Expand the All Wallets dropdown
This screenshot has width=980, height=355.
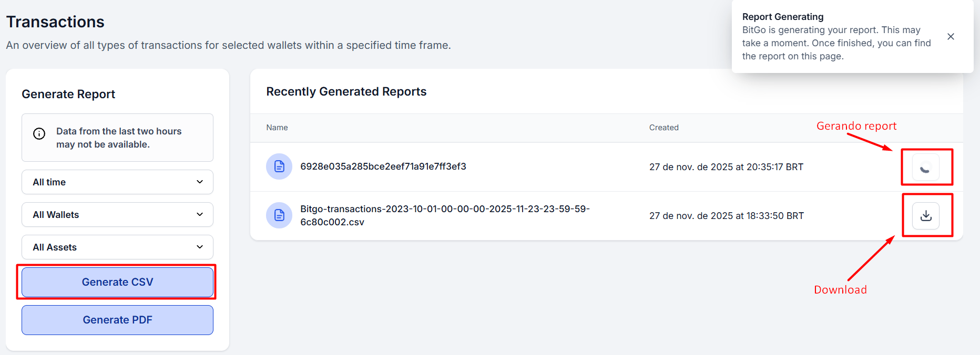click(x=117, y=215)
